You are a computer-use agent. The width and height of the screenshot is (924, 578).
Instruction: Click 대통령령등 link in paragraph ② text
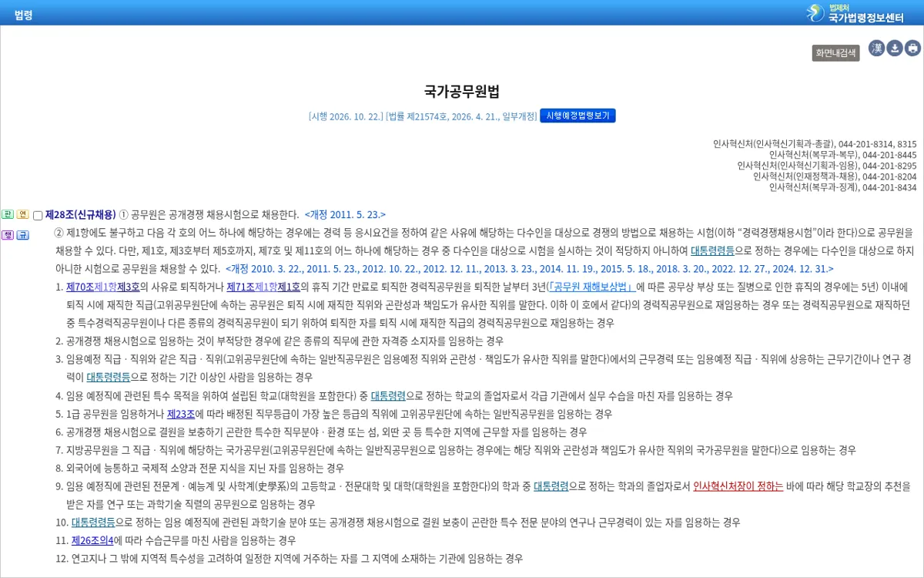(x=712, y=250)
